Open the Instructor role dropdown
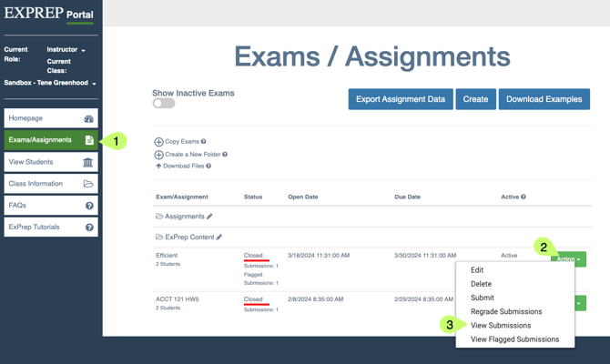The image size is (610, 364). pyautogui.click(x=66, y=50)
